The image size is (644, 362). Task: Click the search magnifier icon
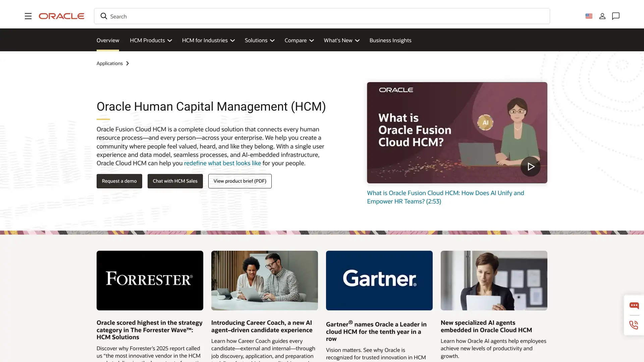click(104, 16)
